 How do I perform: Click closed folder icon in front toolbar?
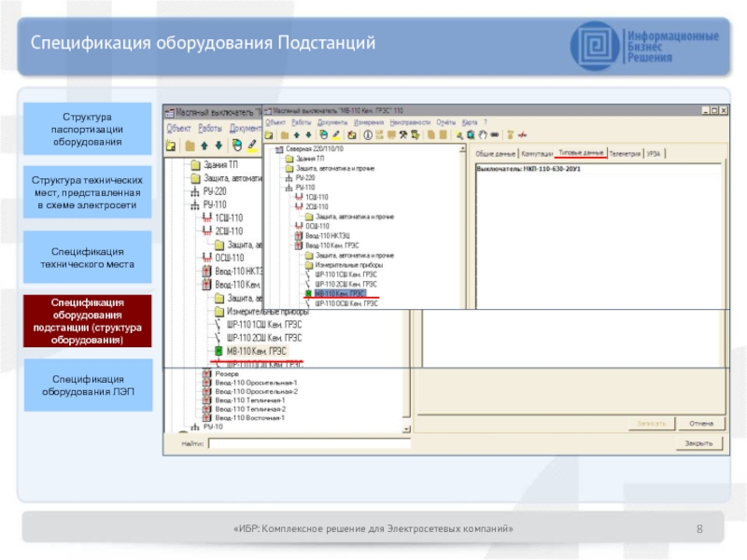[x=285, y=135]
